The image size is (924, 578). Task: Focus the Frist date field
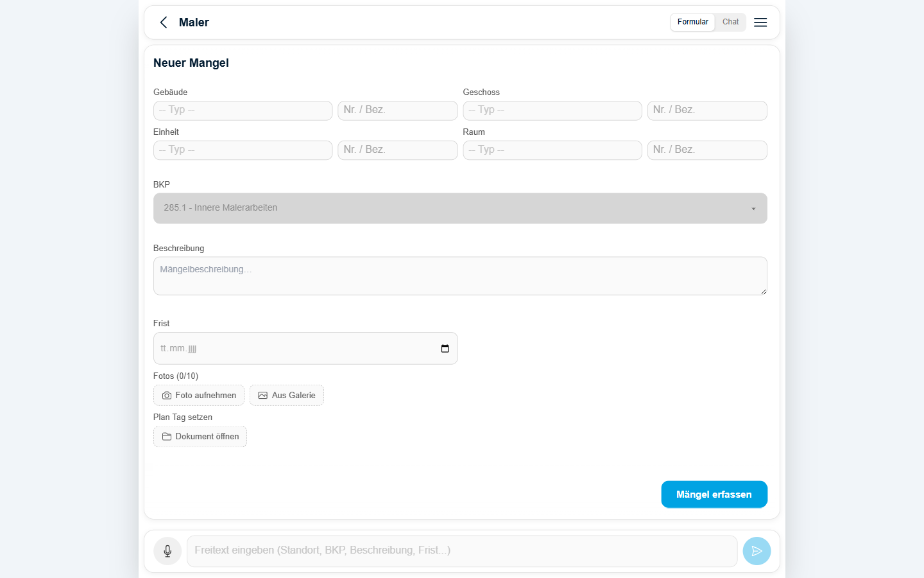pyautogui.click(x=305, y=348)
